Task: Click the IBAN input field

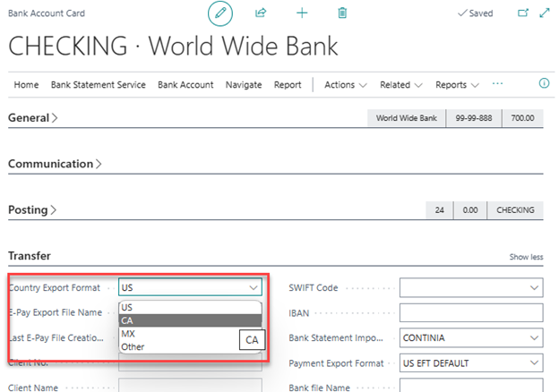Action: (x=470, y=313)
